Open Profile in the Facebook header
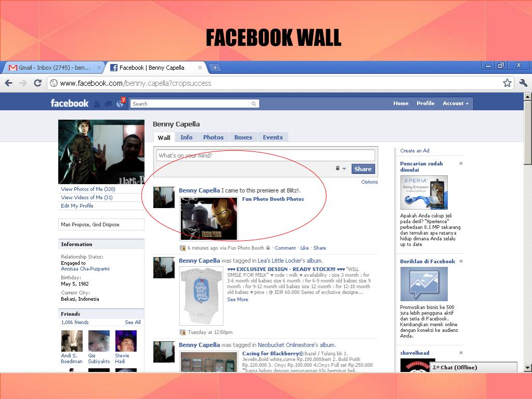Image resolution: width=532 pixels, height=399 pixels. 425,103
